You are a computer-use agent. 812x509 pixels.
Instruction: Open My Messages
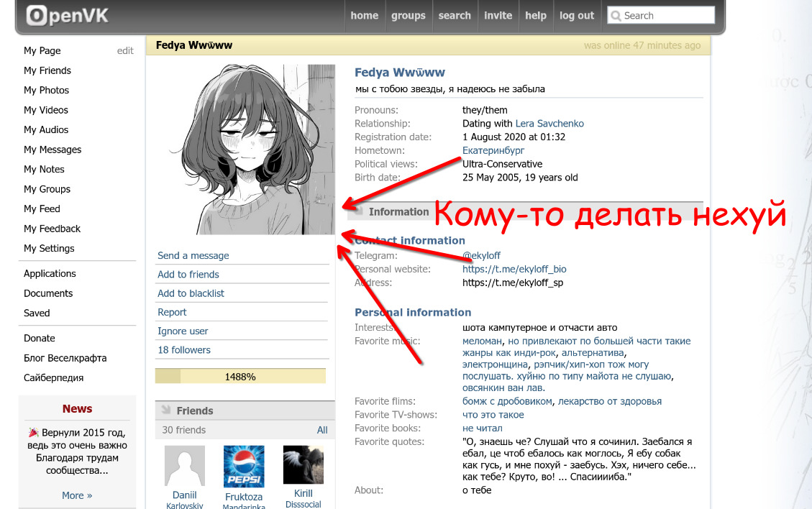pyautogui.click(x=53, y=149)
